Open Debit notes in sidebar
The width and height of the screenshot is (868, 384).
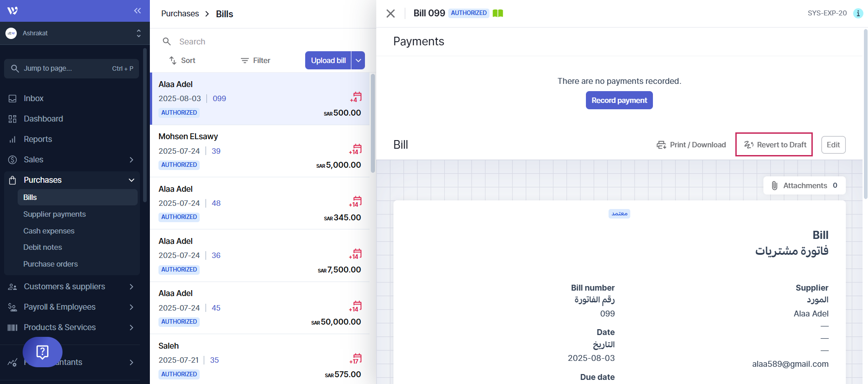(43, 247)
